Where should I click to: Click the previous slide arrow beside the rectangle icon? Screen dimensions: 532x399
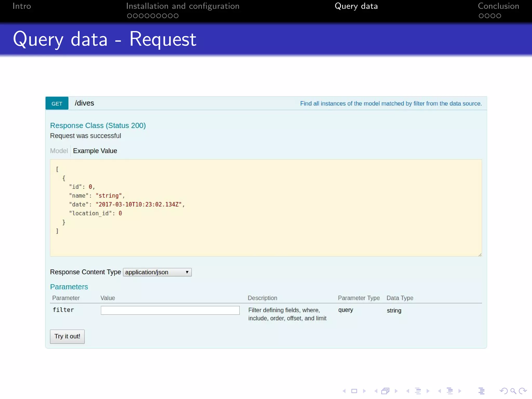tap(344, 391)
